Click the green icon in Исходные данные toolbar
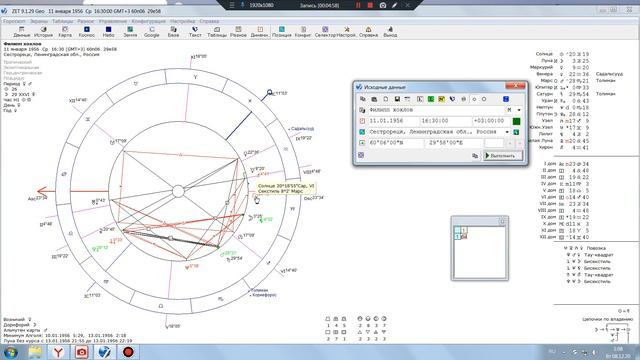 click(x=431, y=99)
